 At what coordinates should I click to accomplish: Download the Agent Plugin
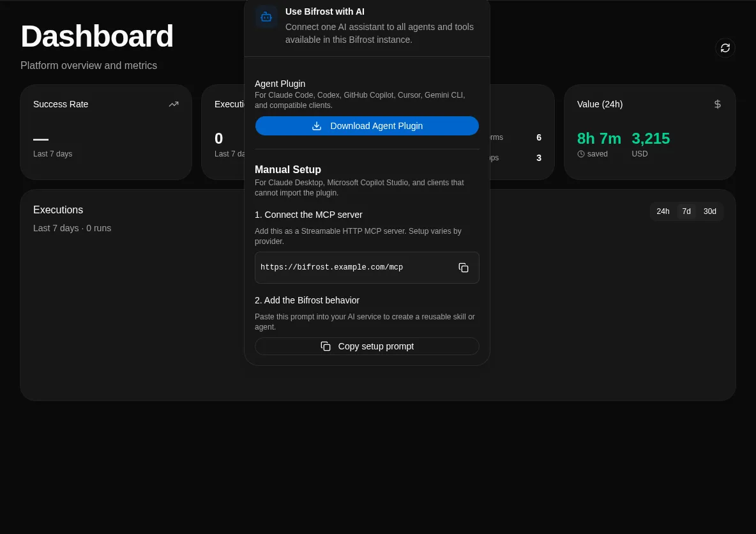[367, 126]
